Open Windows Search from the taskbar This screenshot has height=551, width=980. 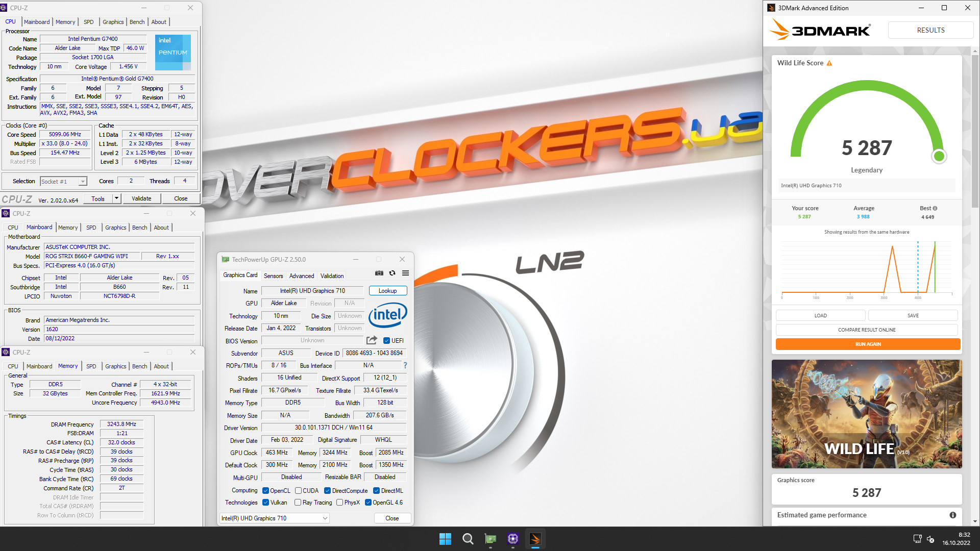[x=468, y=539]
